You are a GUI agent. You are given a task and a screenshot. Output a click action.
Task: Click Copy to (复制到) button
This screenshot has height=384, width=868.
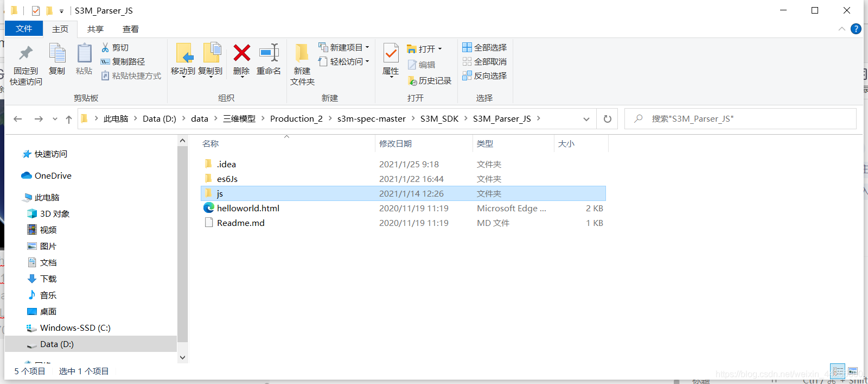tap(210, 60)
